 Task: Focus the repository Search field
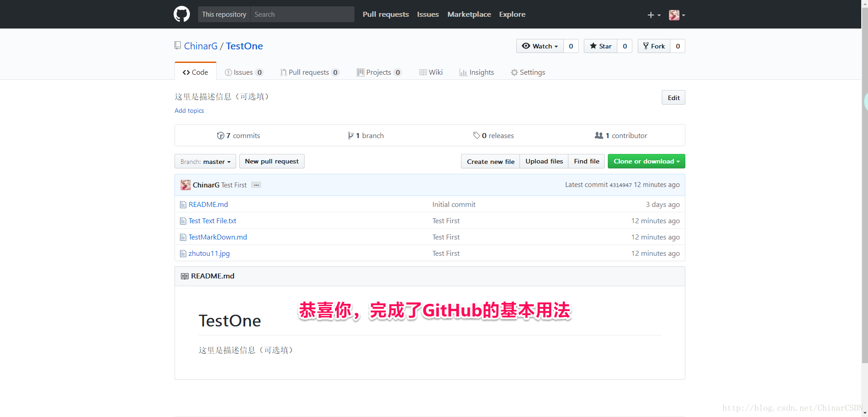tap(302, 14)
